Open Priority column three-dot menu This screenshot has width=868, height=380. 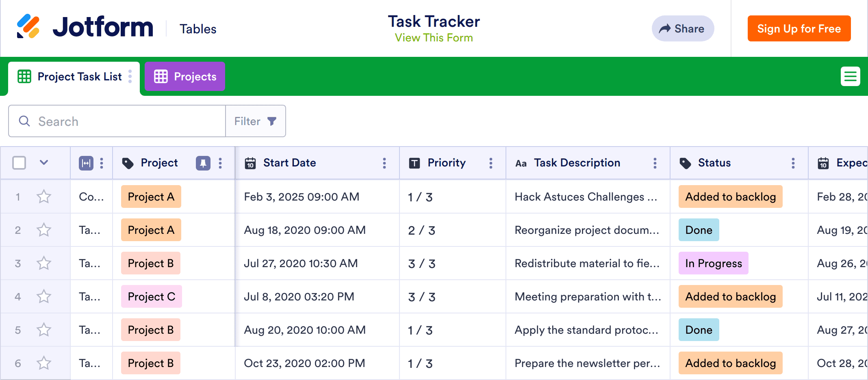[x=490, y=163]
